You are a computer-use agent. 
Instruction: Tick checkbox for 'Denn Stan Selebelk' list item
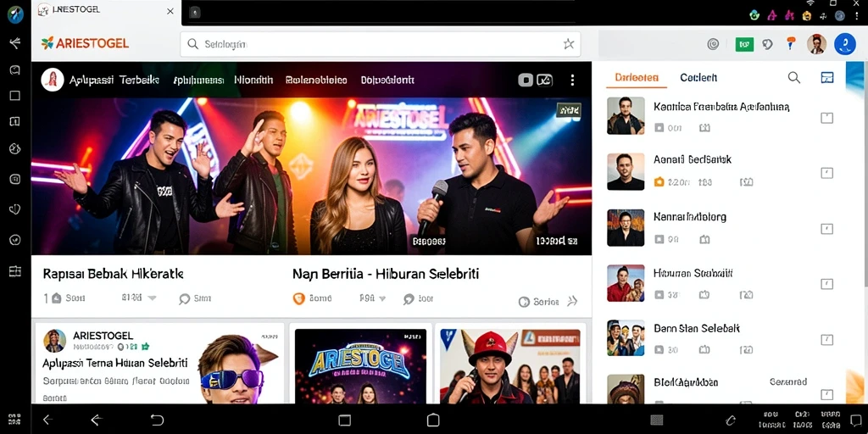point(827,339)
